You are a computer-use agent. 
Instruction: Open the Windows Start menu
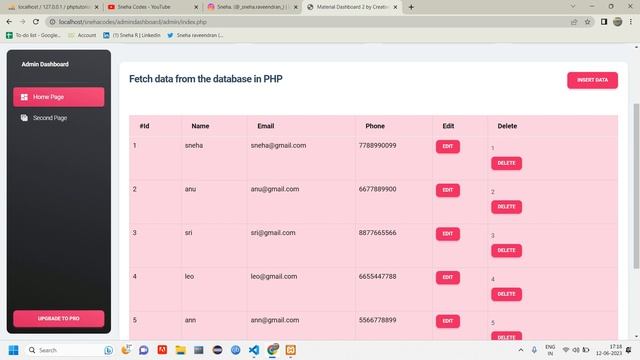13,350
